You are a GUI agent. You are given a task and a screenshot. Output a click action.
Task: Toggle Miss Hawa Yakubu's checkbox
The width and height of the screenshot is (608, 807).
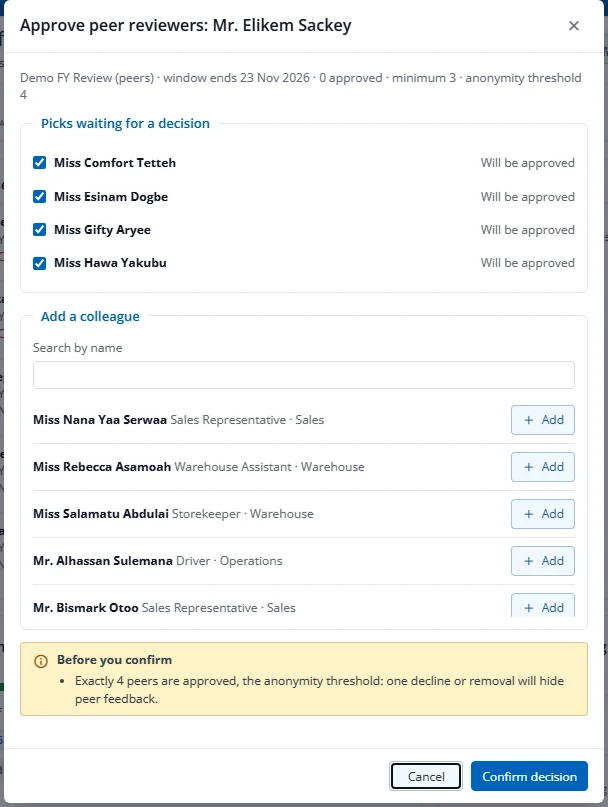(x=40, y=263)
